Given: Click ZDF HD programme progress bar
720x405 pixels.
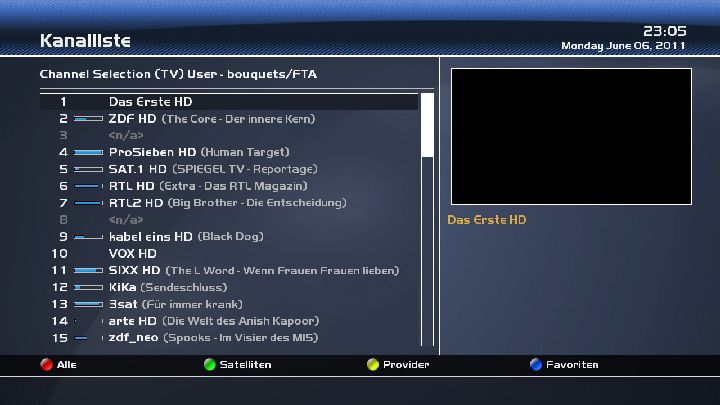Looking at the screenshot, I should (x=89, y=119).
